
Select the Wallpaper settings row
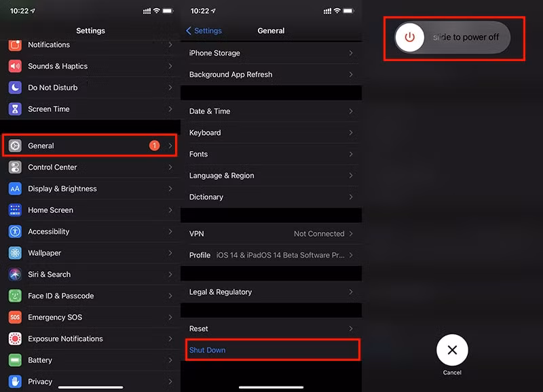tap(90, 253)
